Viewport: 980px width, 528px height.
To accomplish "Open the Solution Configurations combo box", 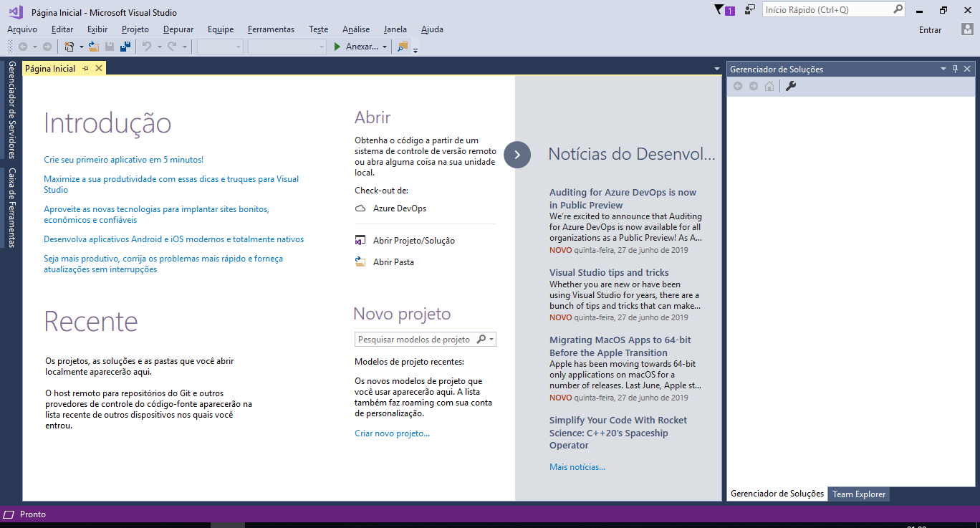I will (x=221, y=47).
